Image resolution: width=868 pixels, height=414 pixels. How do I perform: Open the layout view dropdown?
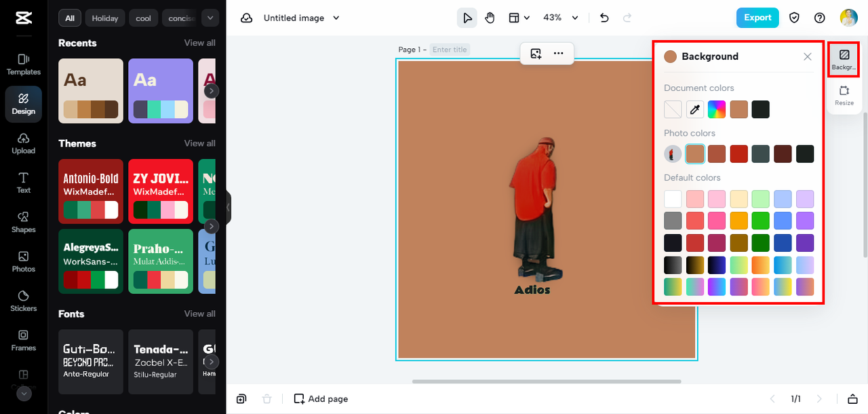click(x=519, y=18)
